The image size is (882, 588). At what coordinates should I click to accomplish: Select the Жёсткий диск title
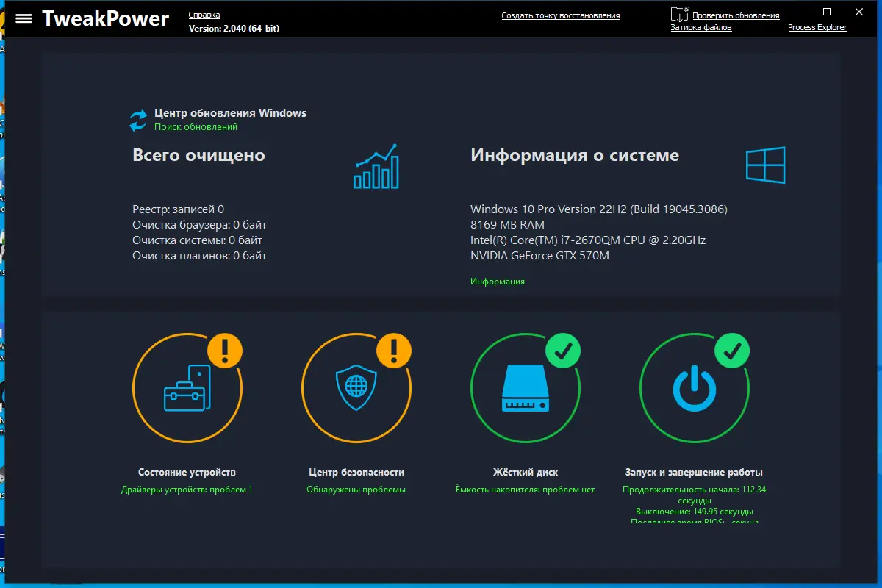pos(526,473)
